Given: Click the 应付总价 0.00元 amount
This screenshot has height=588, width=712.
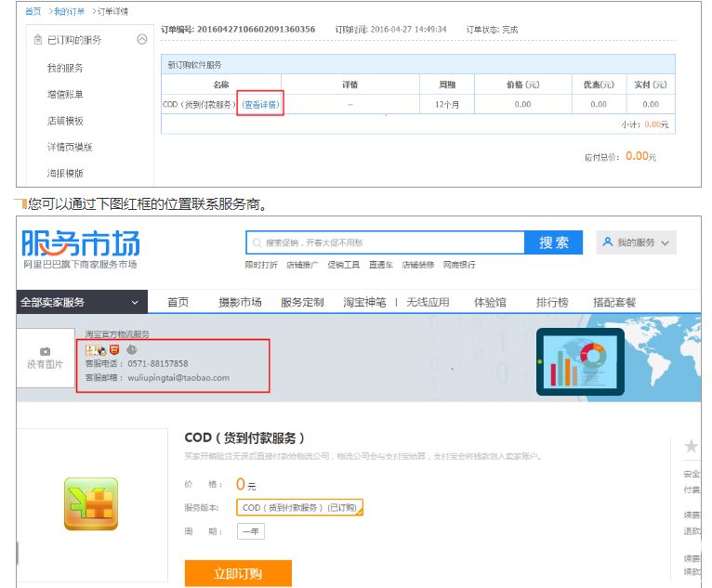Looking at the screenshot, I should (x=640, y=156).
